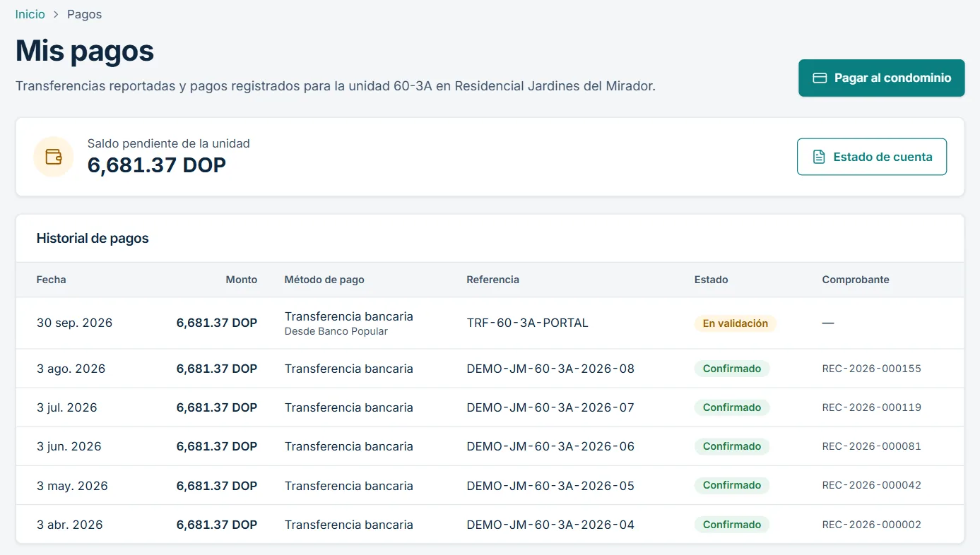
Task: Click the Método de pago column header
Action: 324,280
